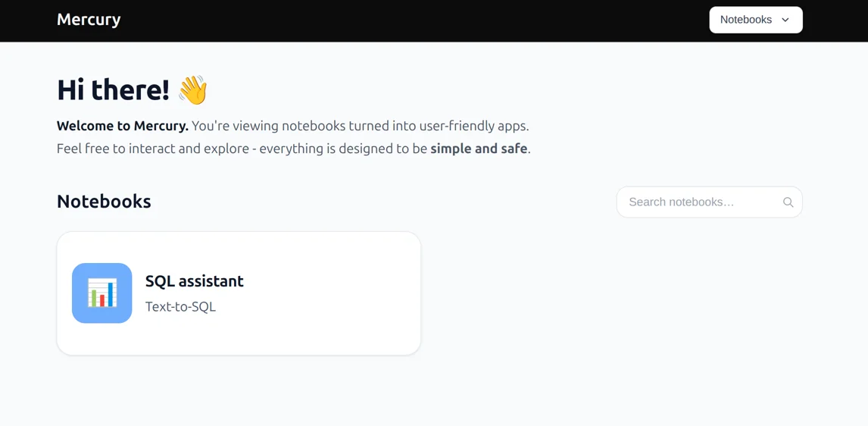
Task: Click the "Hi there!" heading
Action: [x=113, y=90]
